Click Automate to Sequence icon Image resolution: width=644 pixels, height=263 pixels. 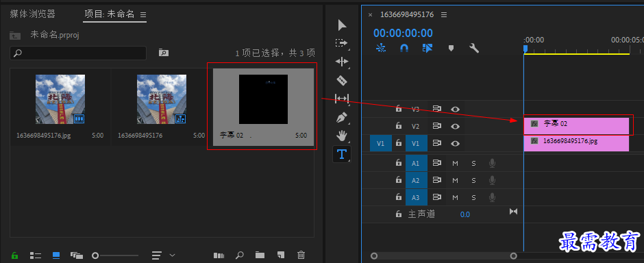[x=219, y=255]
